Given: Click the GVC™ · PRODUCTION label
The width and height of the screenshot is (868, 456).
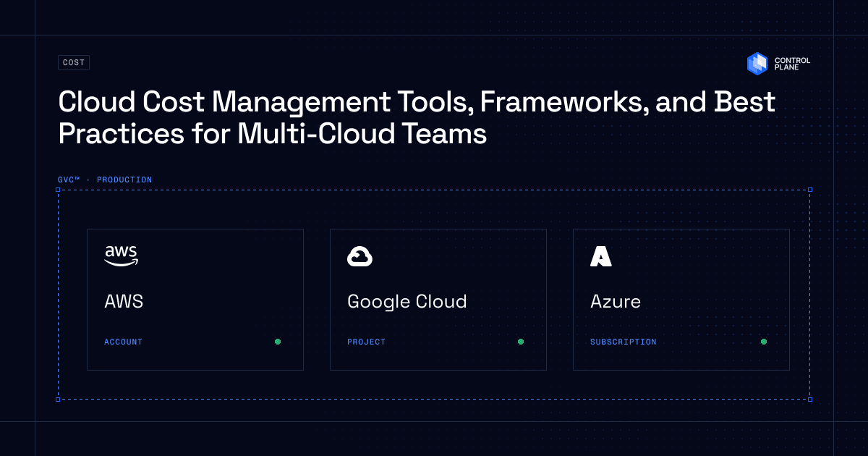Looking at the screenshot, I should [x=105, y=180].
